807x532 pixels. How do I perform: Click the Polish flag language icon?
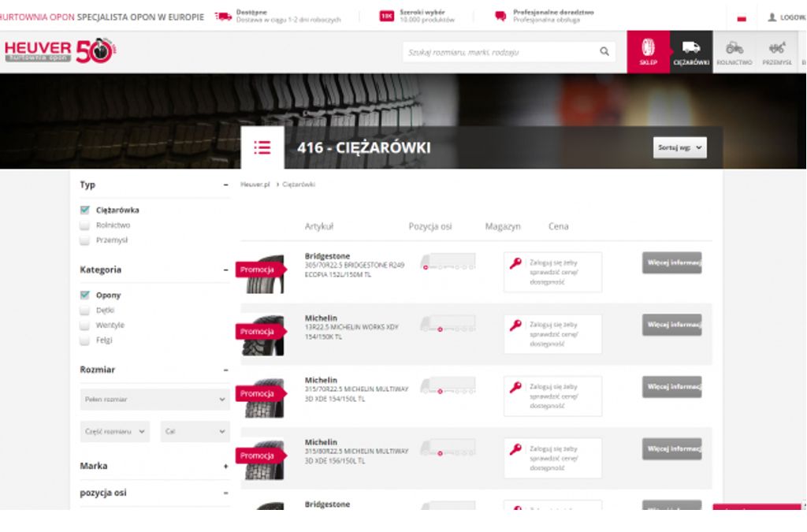742,19
